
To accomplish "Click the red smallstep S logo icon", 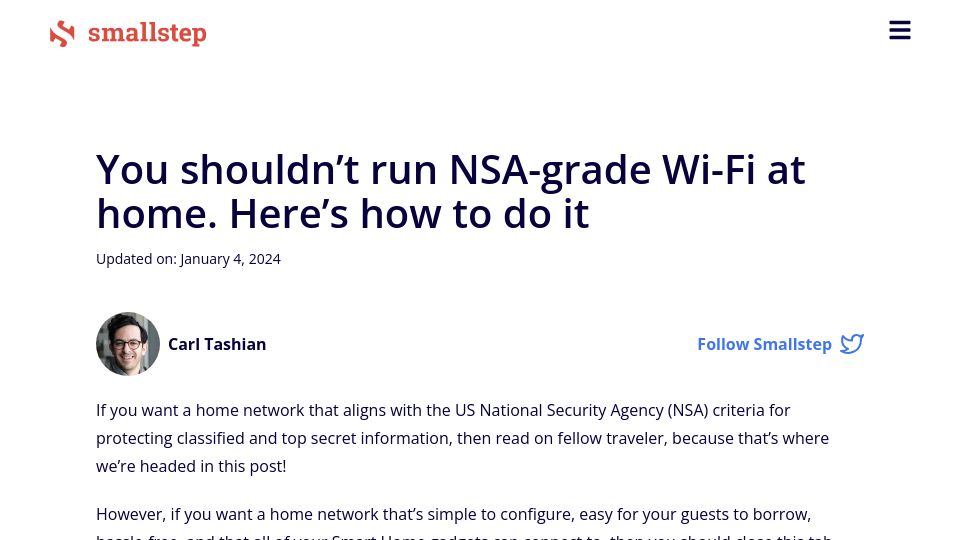I will 62,34.
